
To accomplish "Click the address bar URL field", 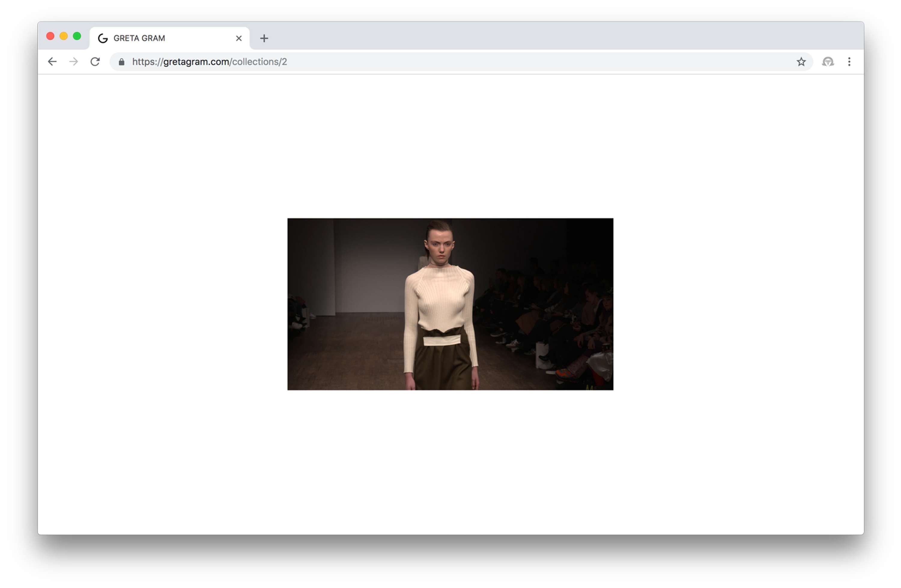I will point(461,62).
